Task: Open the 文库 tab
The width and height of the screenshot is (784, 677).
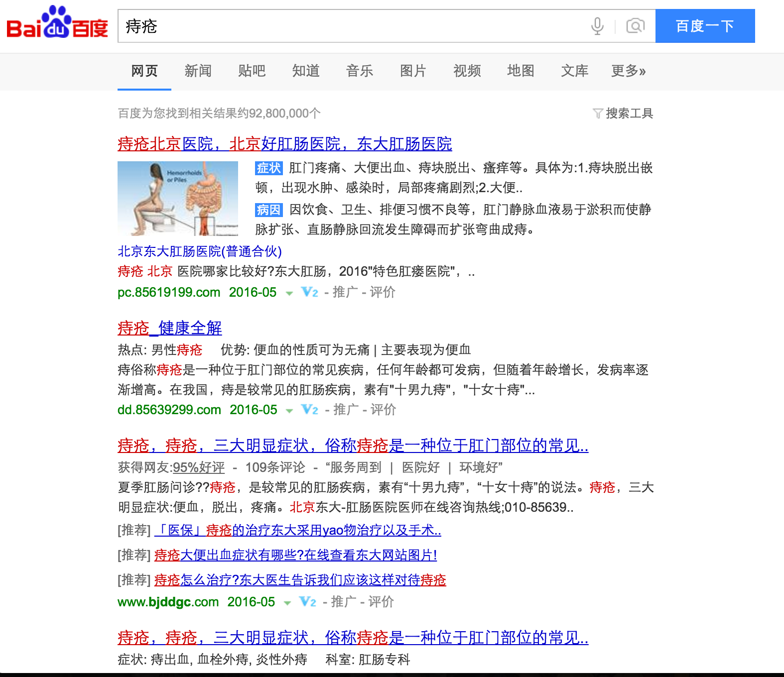Action: pos(575,71)
